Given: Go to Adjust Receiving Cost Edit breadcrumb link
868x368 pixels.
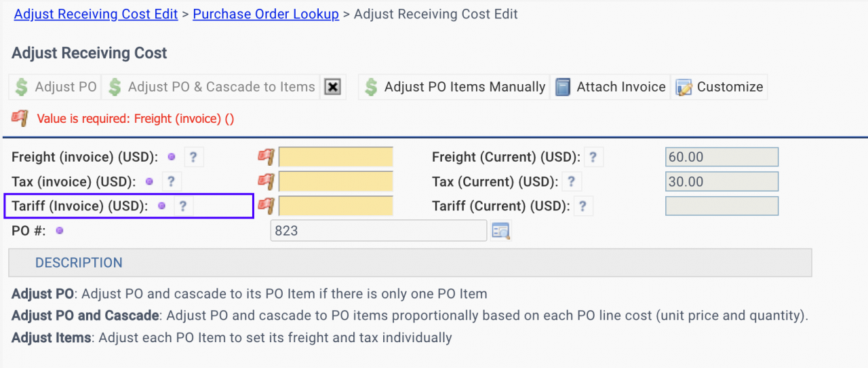Looking at the screenshot, I should tap(96, 14).
